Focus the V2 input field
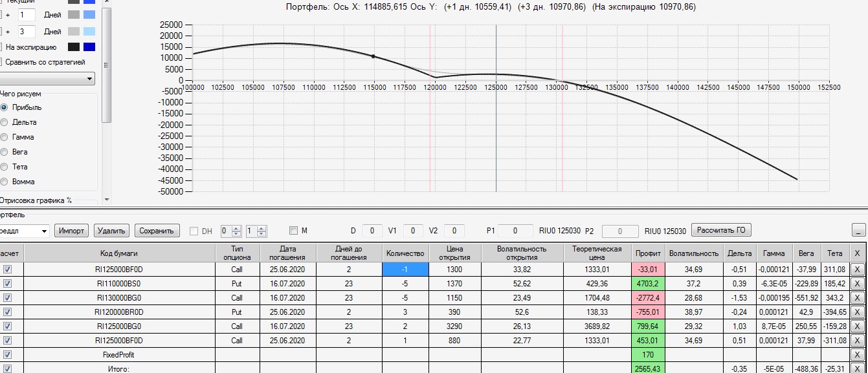Screen dimensions: 868x373 tap(454, 230)
